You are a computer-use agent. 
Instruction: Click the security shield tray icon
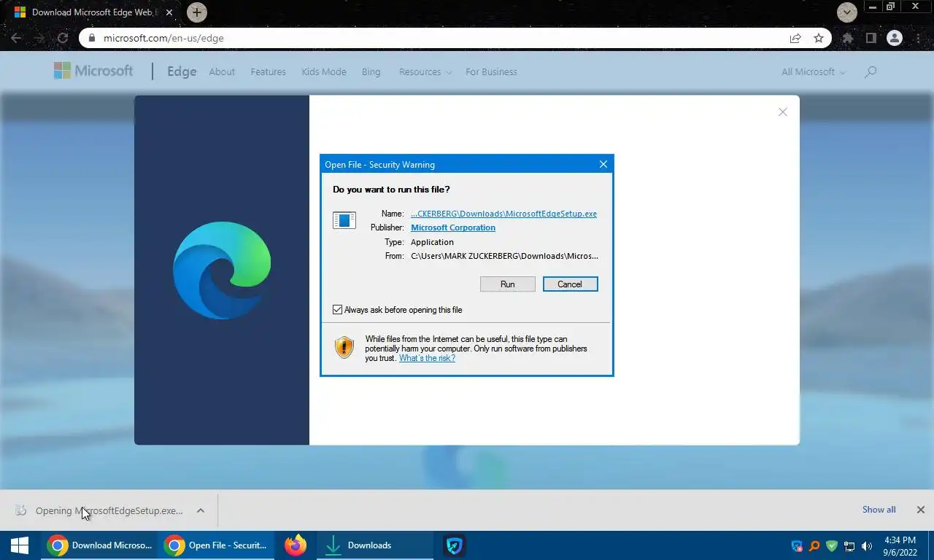797,545
